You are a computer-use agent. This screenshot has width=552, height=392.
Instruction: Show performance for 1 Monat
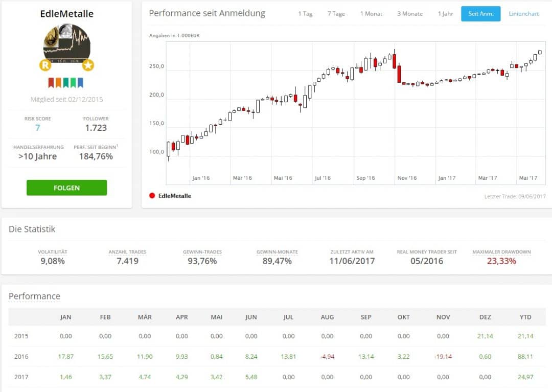pyautogui.click(x=371, y=14)
